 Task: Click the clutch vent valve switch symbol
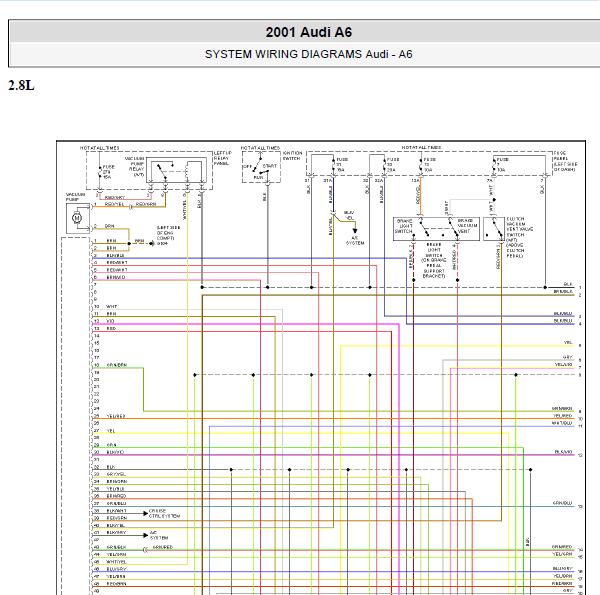pos(494,229)
